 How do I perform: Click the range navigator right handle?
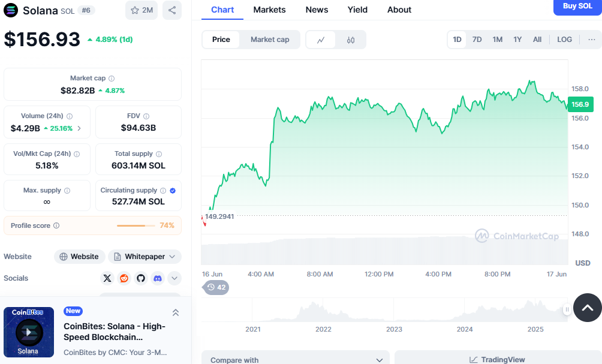click(x=567, y=309)
